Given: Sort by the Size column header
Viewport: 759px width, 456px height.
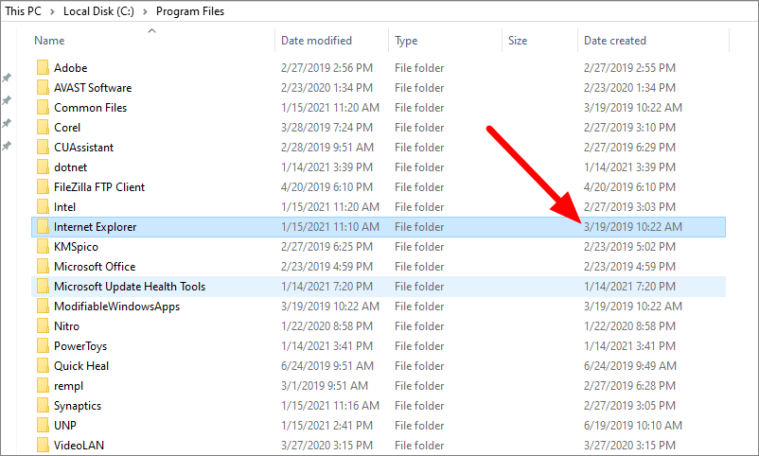Looking at the screenshot, I should (x=517, y=41).
